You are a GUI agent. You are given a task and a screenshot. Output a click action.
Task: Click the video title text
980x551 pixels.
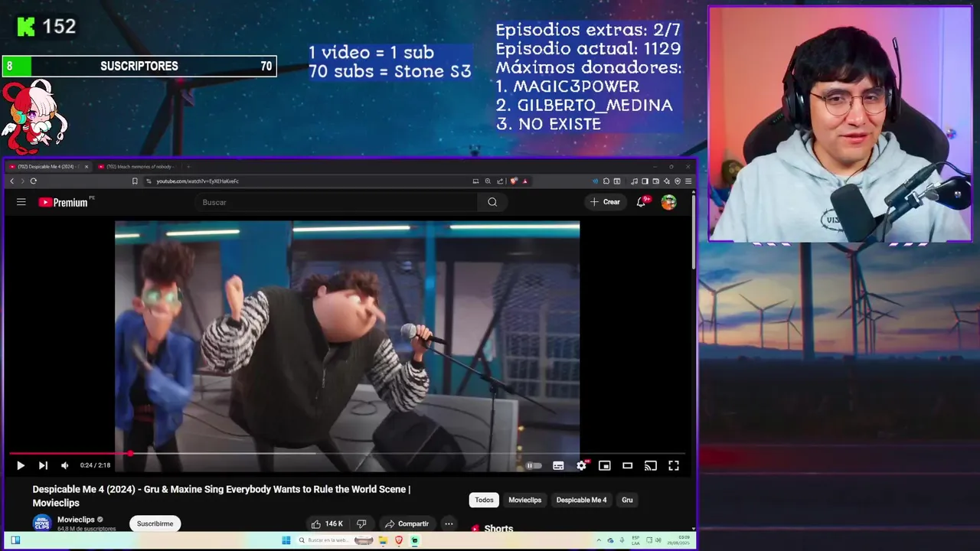coord(221,496)
